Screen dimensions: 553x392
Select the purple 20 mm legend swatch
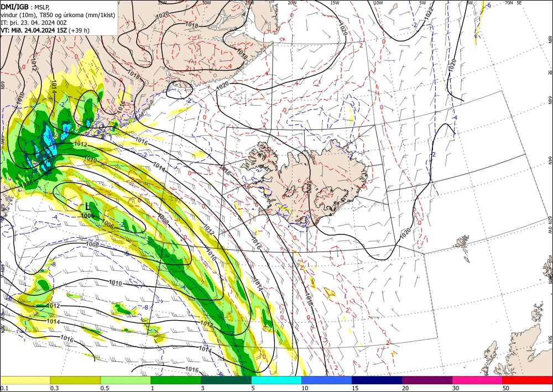pyautogui.click(x=427, y=380)
